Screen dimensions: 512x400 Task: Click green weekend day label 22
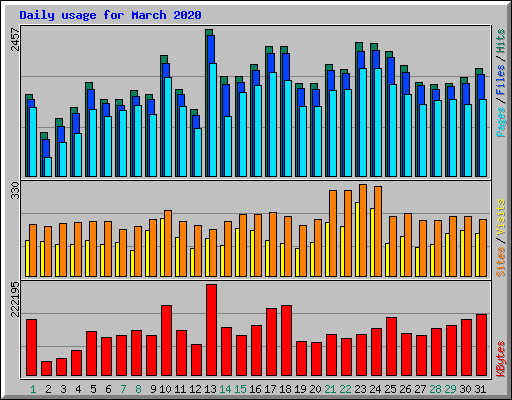tap(345, 389)
